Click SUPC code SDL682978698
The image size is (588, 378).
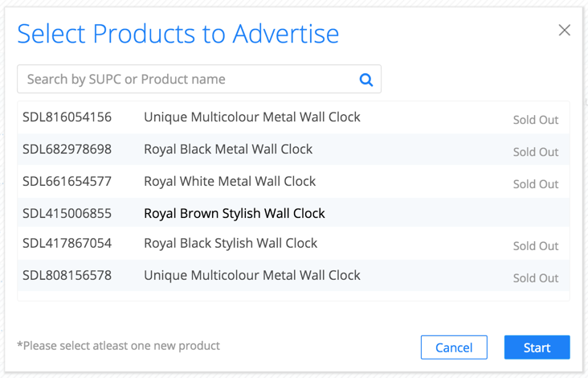coord(67,149)
